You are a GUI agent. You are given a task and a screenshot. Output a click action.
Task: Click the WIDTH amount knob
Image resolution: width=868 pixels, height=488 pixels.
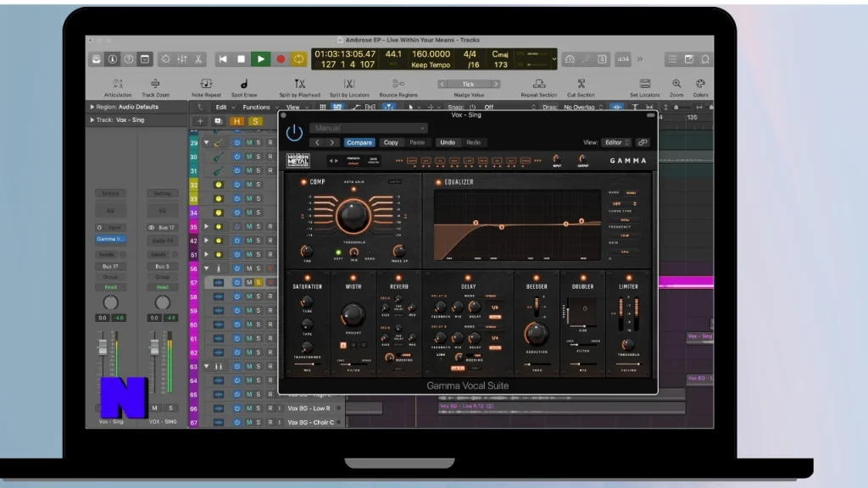(x=353, y=315)
